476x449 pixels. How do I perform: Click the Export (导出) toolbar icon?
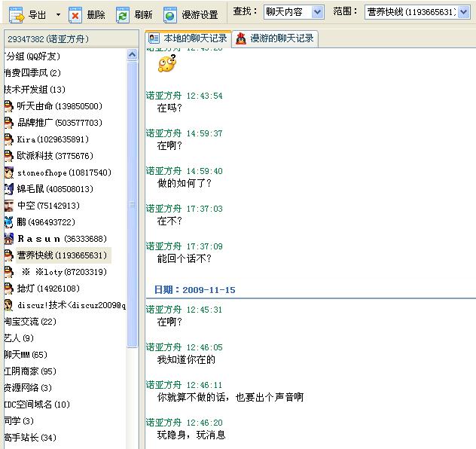coord(17,14)
